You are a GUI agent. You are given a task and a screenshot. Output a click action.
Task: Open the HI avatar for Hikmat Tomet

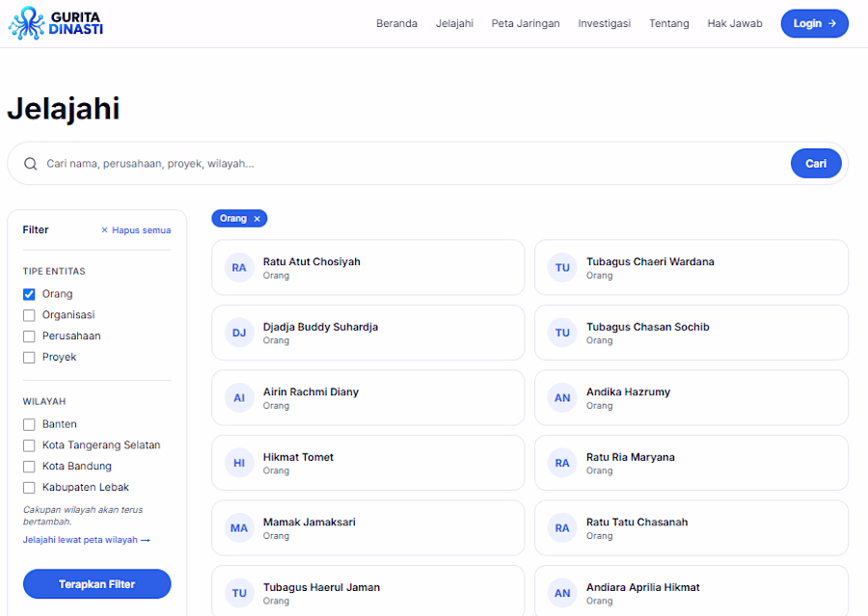point(239,463)
